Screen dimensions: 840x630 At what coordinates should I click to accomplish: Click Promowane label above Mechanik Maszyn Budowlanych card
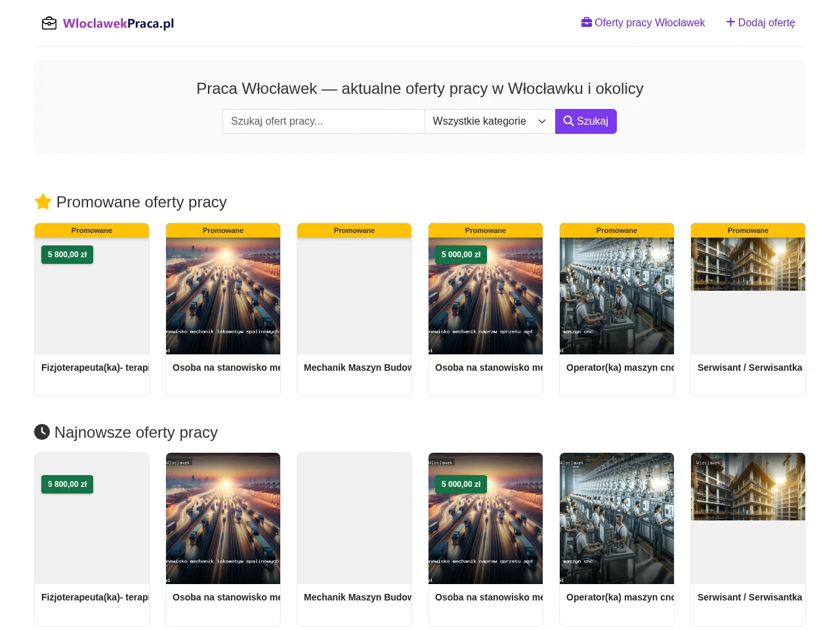[x=354, y=230]
